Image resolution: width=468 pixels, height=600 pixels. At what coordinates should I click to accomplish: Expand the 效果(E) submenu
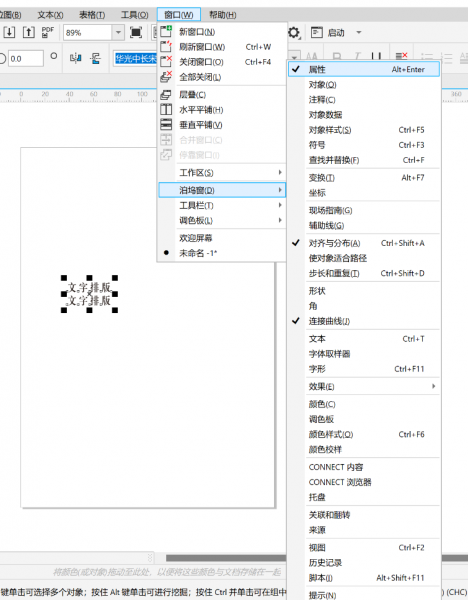(x=364, y=386)
